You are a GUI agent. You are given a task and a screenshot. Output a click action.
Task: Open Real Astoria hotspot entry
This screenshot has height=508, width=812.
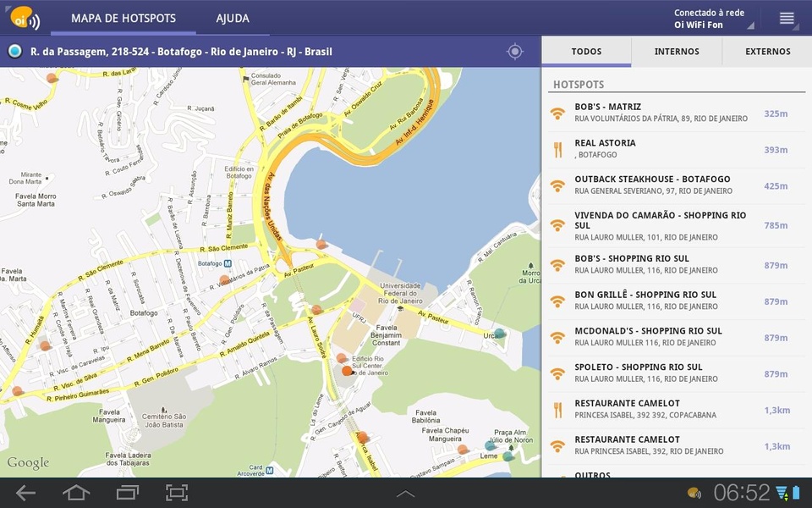click(677, 149)
